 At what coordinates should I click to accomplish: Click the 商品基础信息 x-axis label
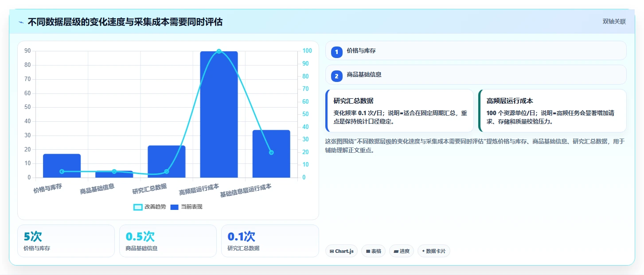[x=97, y=189]
